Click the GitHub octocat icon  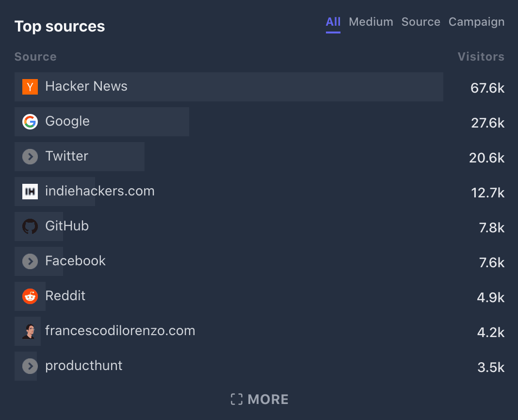coord(30,226)
